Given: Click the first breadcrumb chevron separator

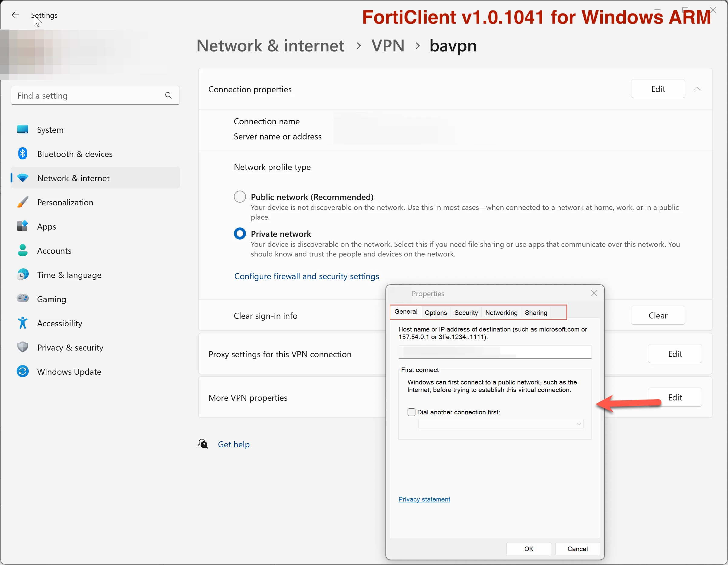Looking at the screenshot, I should tap(359, 46).
